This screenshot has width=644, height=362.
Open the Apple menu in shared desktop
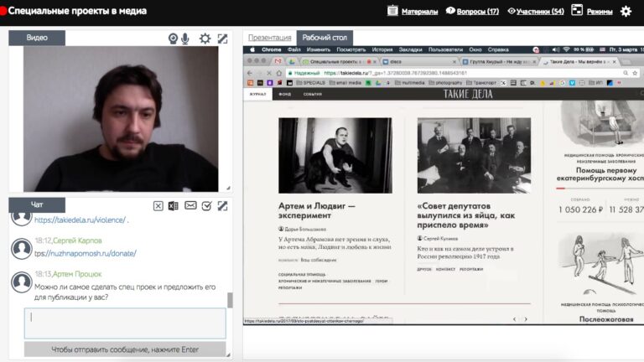(x=252, y=49)
